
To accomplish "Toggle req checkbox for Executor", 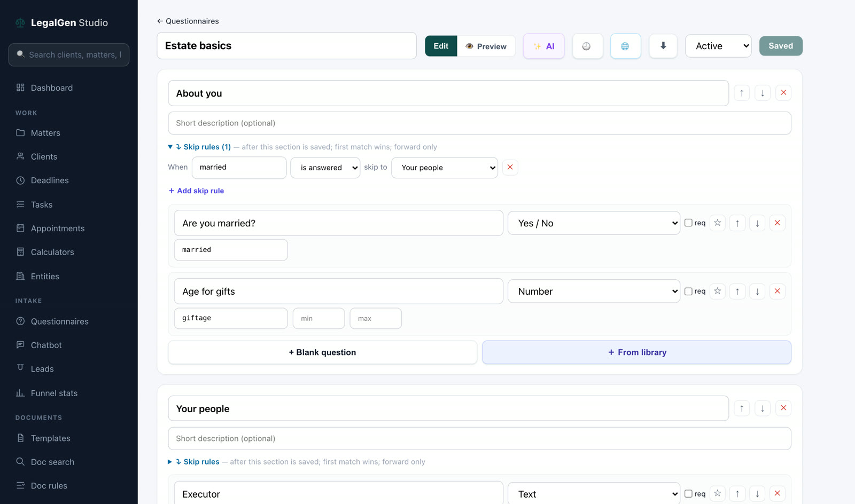I will pos(688,494).
